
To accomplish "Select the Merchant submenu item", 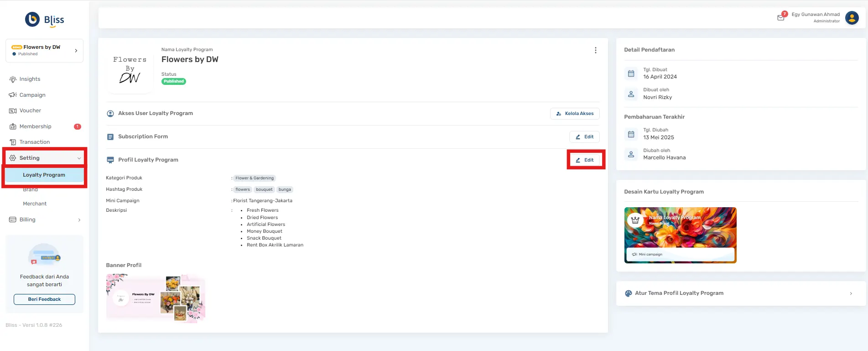I will [x=35, y=204].
